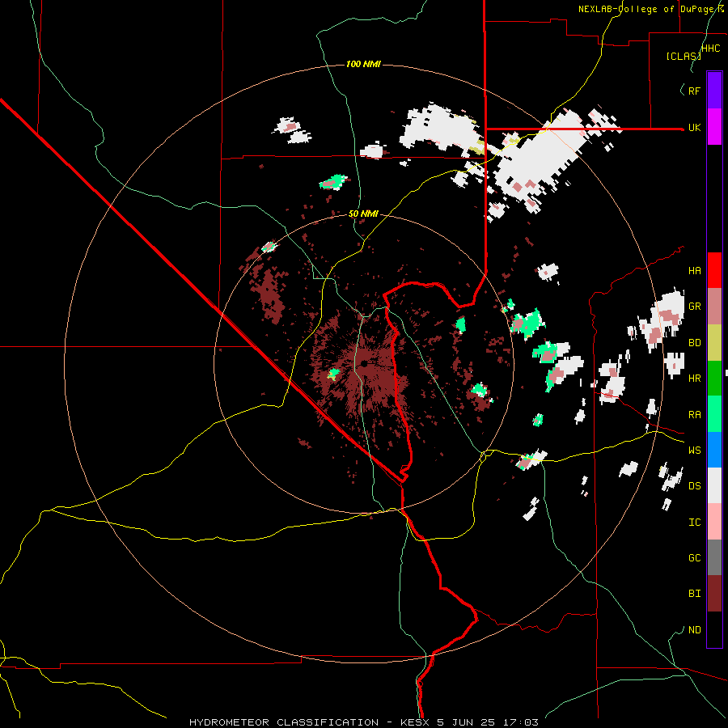Select the dusty pink GR legend swatch
Image resolution: width=728 pixels, height=728 pixels.
[714, 306]
